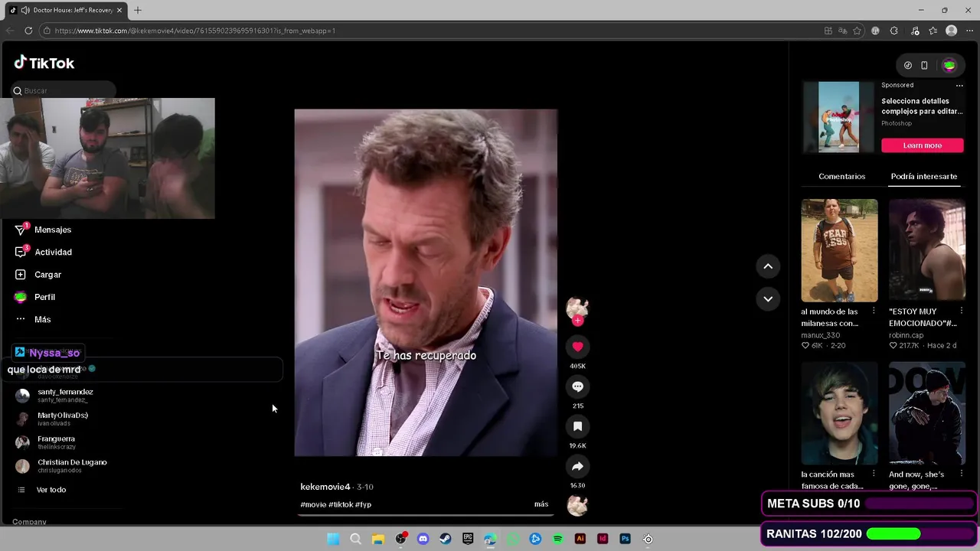This screenshot has width=980, height=551.
Task: Click the TikTok logo
Action: point(44,63)
